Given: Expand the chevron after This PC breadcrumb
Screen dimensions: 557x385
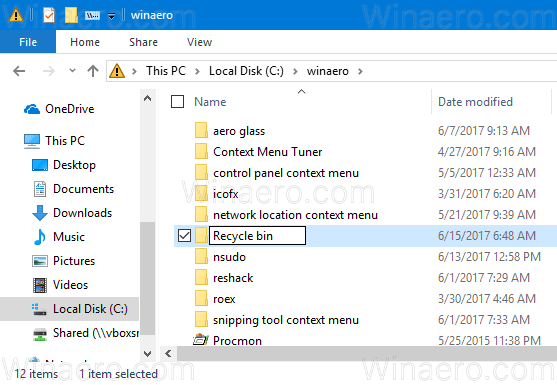Looking at the screenshot, I should coord(197,71).
